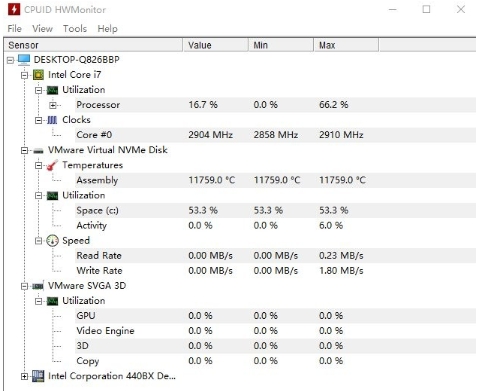The image size is (495, 391).
Task: Click the Speed gauge icon
Action: [52, 241]
